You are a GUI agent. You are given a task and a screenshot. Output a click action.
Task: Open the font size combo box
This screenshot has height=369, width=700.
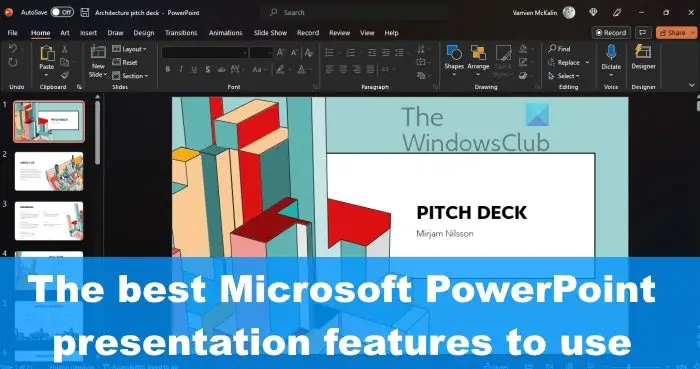261,53
